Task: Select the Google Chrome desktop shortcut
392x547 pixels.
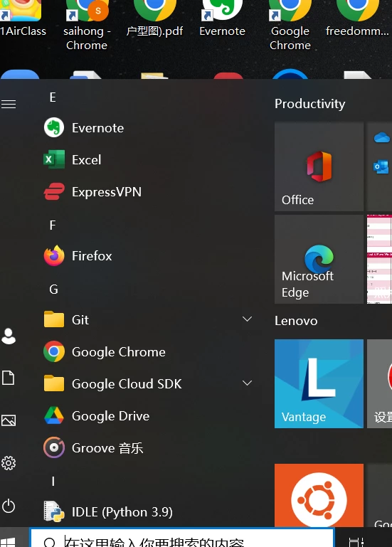Action: click(290, 25)
